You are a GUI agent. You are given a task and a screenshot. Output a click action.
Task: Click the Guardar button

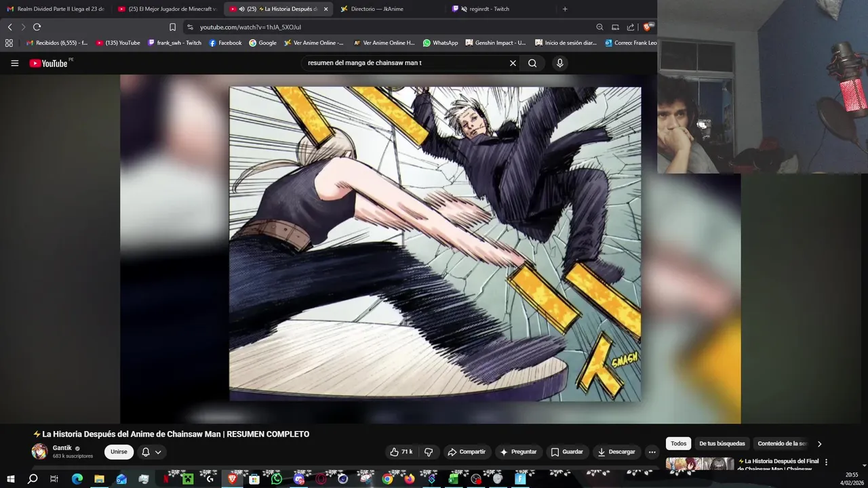pos(567,452)
